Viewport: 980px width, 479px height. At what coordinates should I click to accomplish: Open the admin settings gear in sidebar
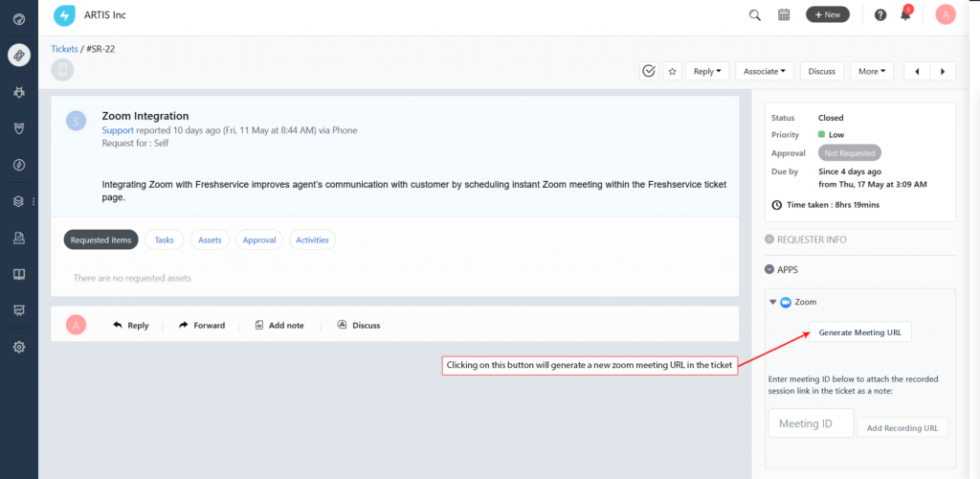[x=18, y=347]
